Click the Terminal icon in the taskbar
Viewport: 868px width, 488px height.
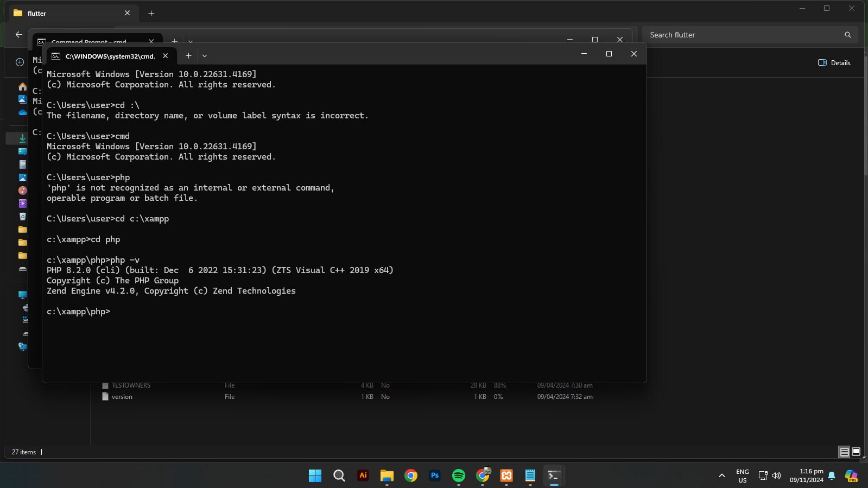554,476
